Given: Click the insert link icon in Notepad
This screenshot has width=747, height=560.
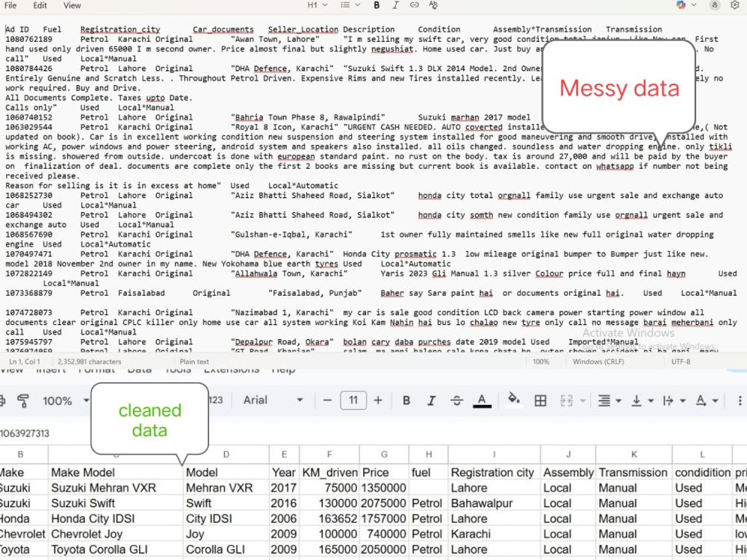Looking at the screenshot, I should click(x=415, y=5).
